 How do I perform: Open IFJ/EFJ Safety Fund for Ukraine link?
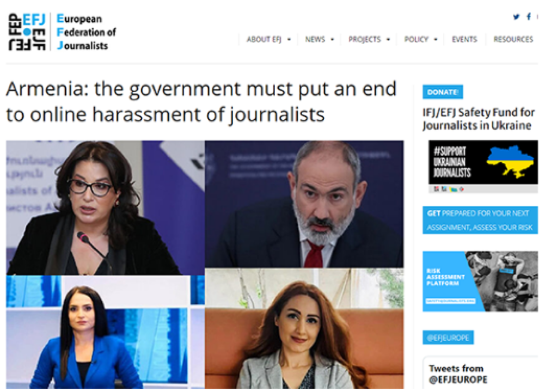tap(479, 119)
